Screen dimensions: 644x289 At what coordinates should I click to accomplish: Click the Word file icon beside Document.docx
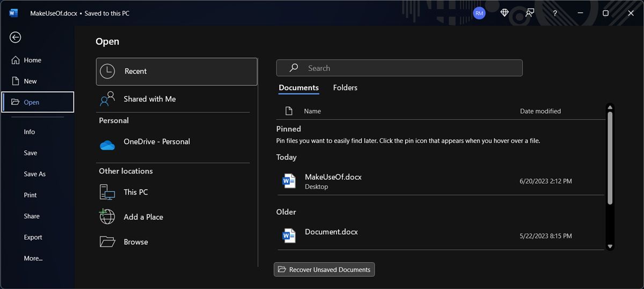coord(289,235)
